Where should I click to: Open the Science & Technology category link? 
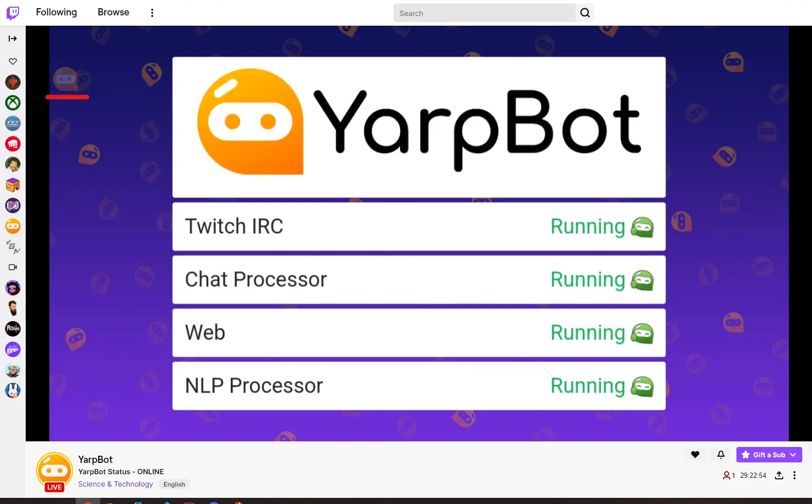(116, 484)
